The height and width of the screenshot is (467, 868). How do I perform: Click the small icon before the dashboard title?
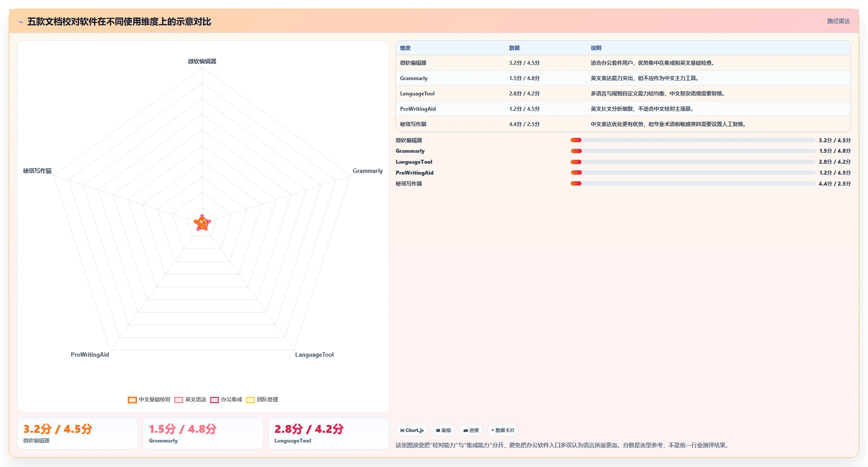point(21,22)
